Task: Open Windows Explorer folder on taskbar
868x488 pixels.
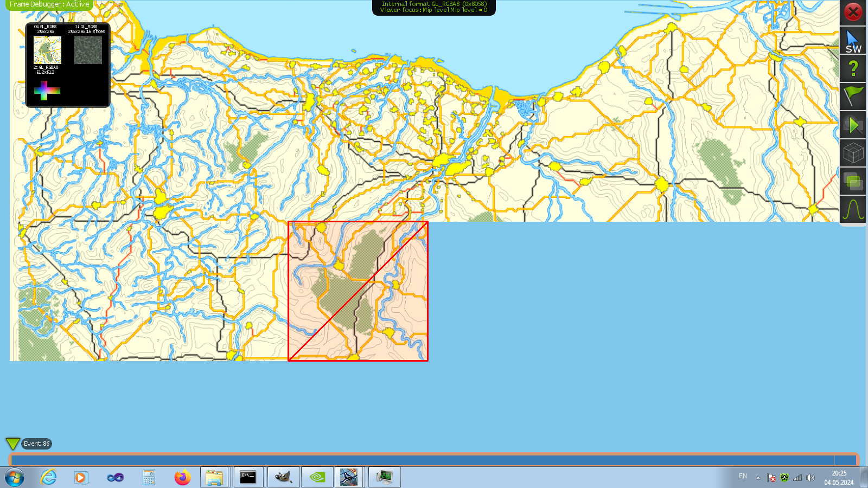Action: [x=214, y=477]
